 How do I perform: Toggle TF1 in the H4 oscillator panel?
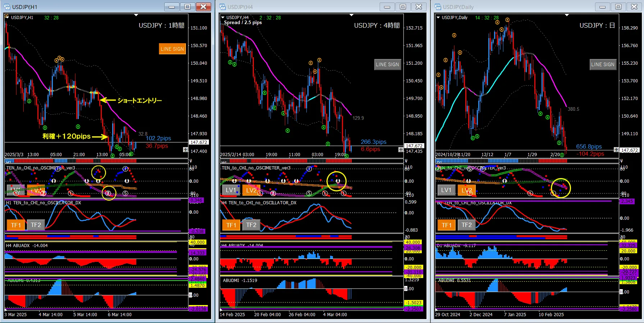pos(231,225)
